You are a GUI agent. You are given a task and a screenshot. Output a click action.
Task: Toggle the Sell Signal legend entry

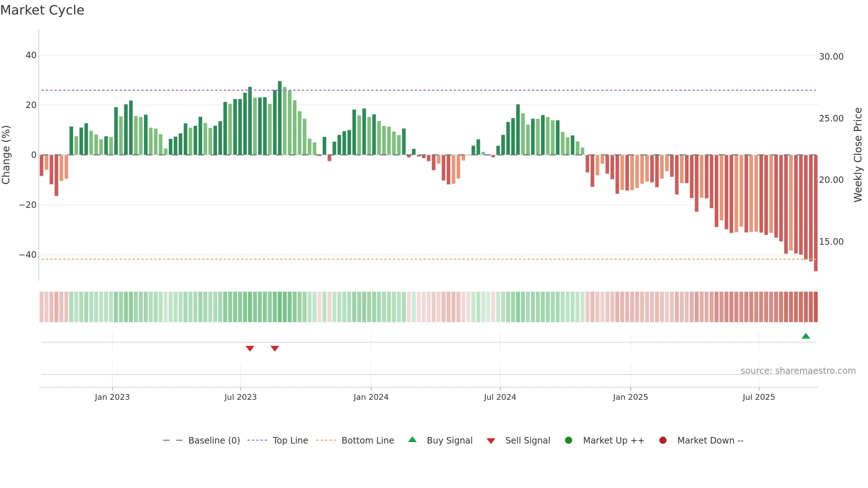(518, 440)
